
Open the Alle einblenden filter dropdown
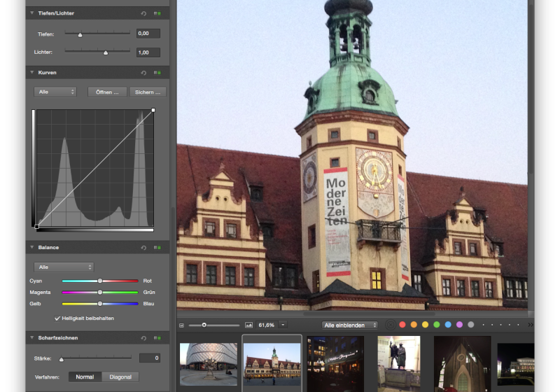(x=349, y=325)
